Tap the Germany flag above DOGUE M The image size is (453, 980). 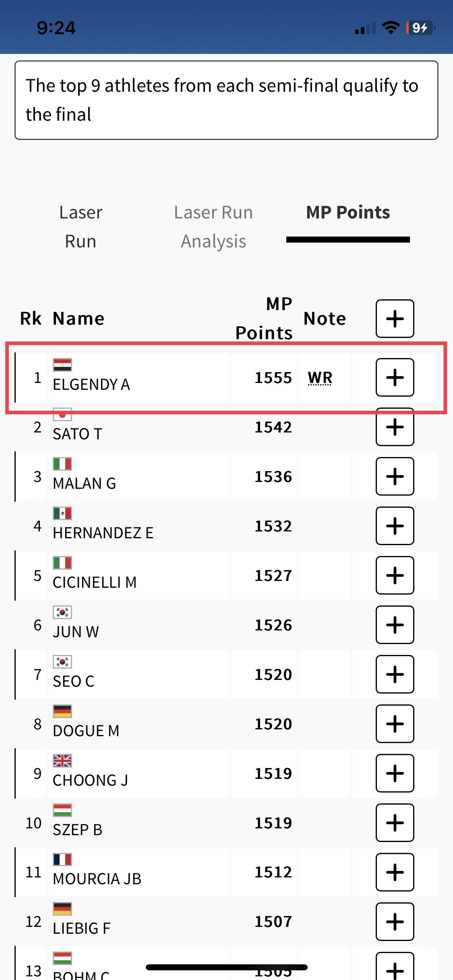click(62, 711)
